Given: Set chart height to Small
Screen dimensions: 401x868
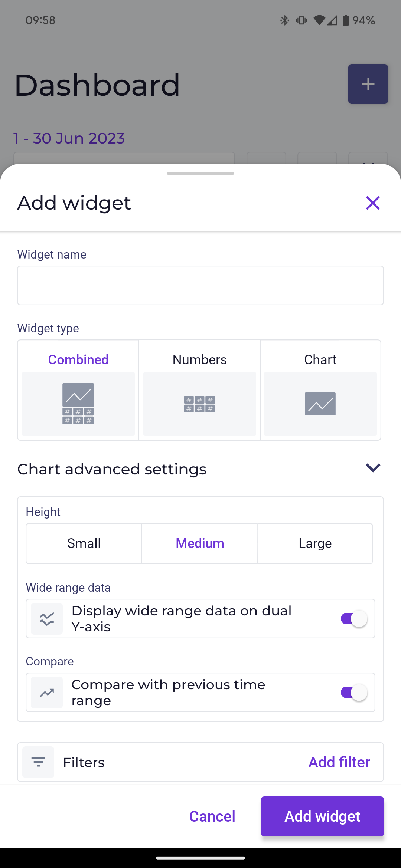Looking at the screenshot, I should 84,543.
